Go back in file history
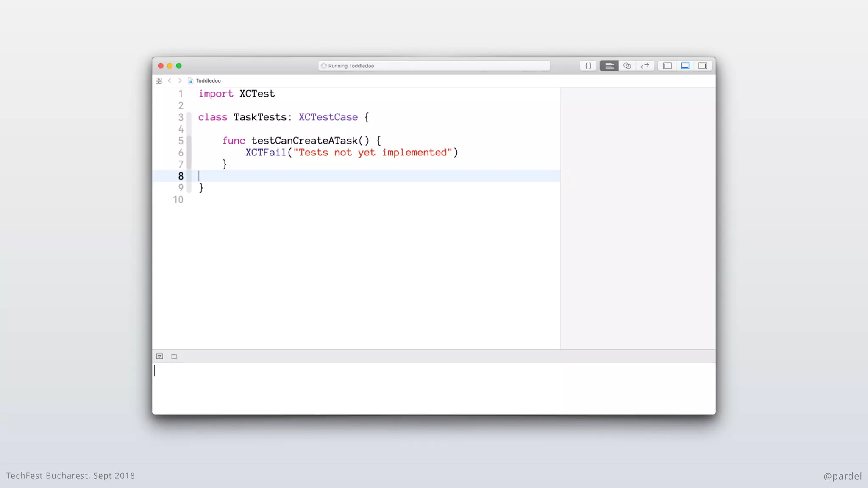The width and height of the screenshot is (868, 488). pos(170,80)
